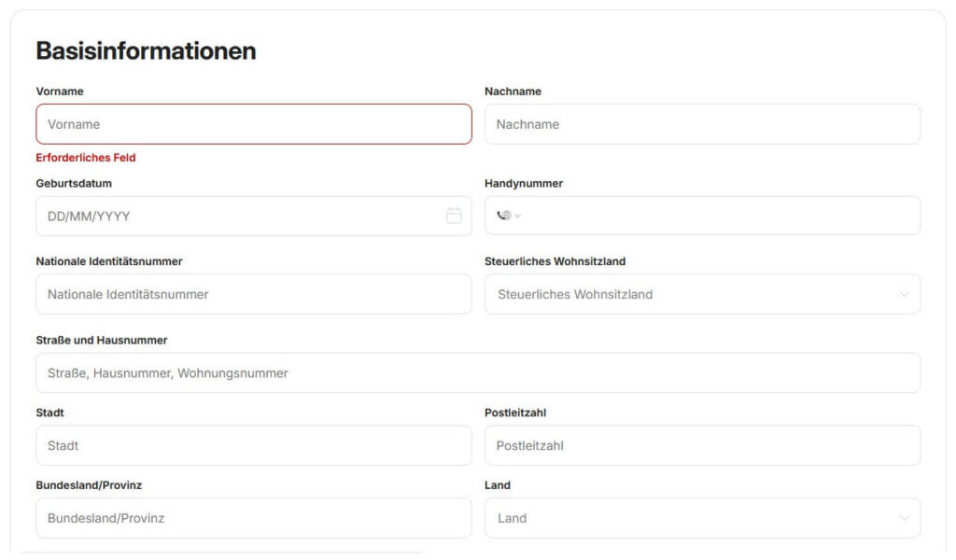
Task: Click the chevron arrow in Land field
Action: (x=903, y=518)
